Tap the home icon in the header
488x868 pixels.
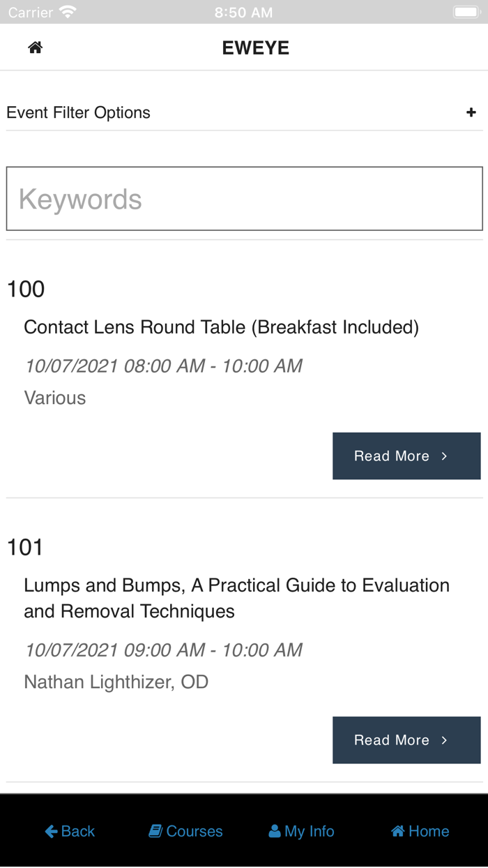35,47
